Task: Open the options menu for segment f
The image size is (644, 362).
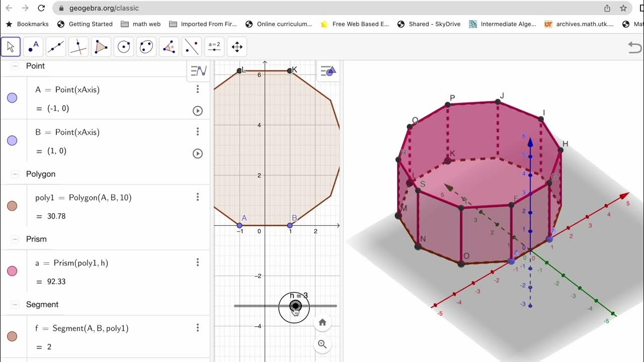Action: coord(198,328)
